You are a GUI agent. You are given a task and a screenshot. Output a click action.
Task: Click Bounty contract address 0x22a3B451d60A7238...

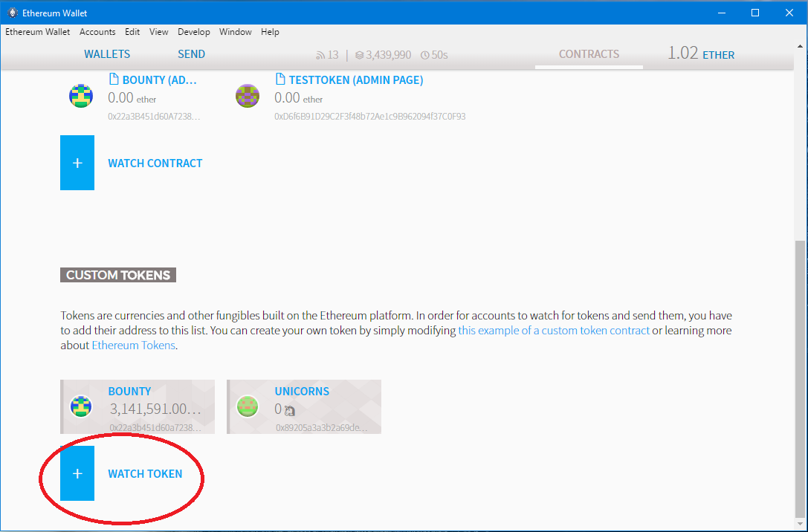click(x=154, y=117)
